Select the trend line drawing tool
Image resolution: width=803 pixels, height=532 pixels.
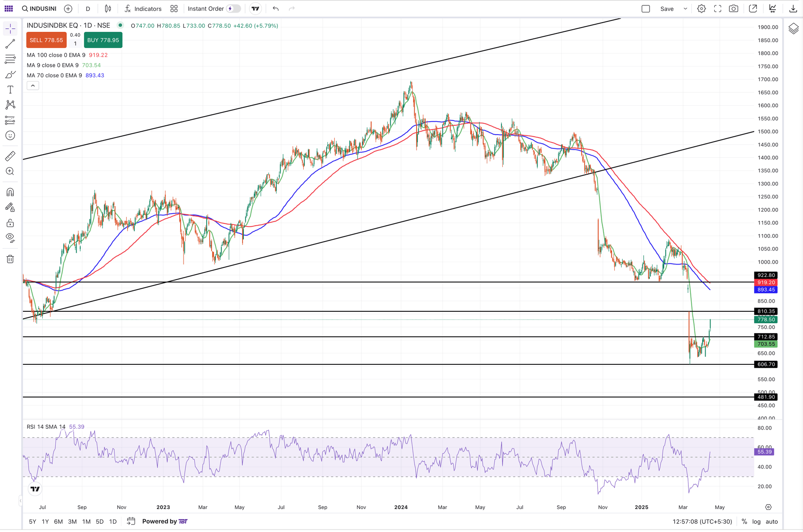(x=10, y=43)
